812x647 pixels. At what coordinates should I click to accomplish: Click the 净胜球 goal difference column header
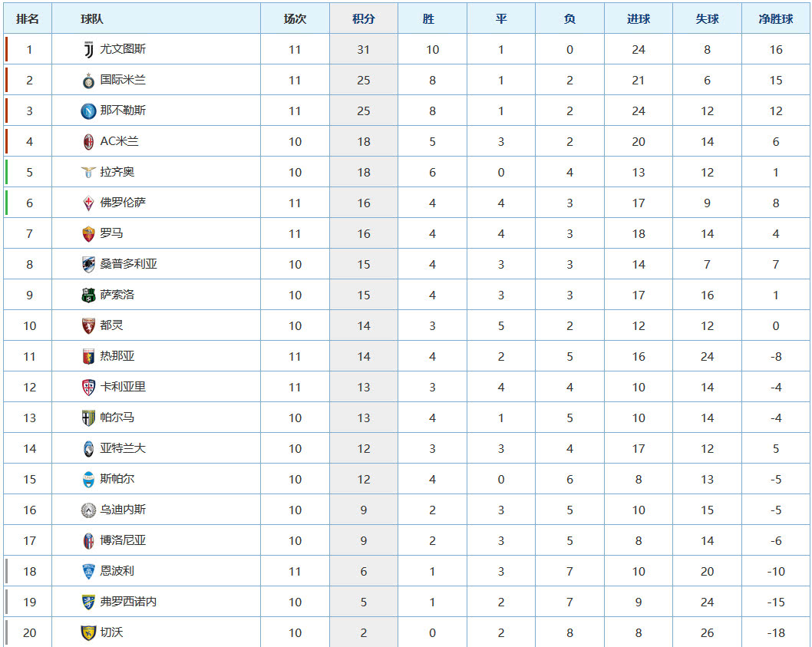click(x=775, y=18)
